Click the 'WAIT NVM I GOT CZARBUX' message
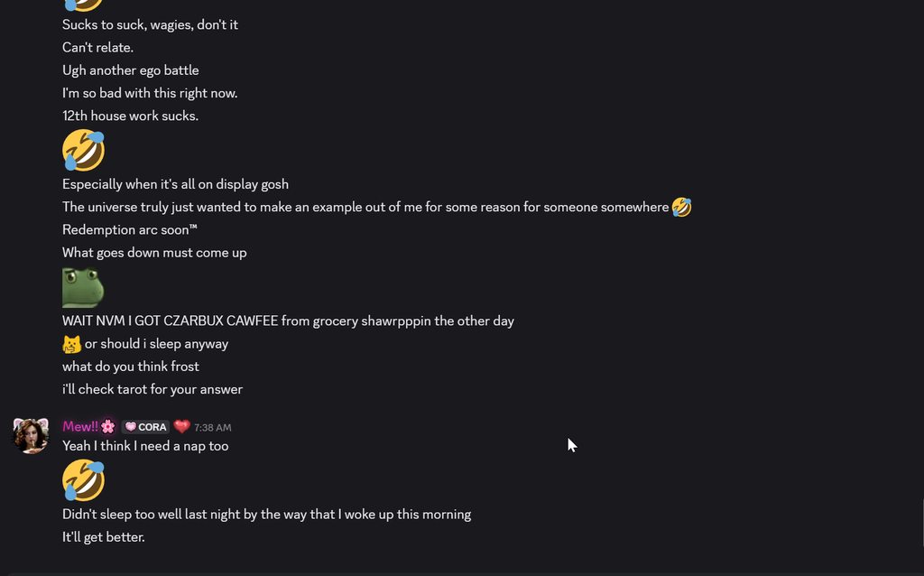The image size is (924, 576). 288,321
